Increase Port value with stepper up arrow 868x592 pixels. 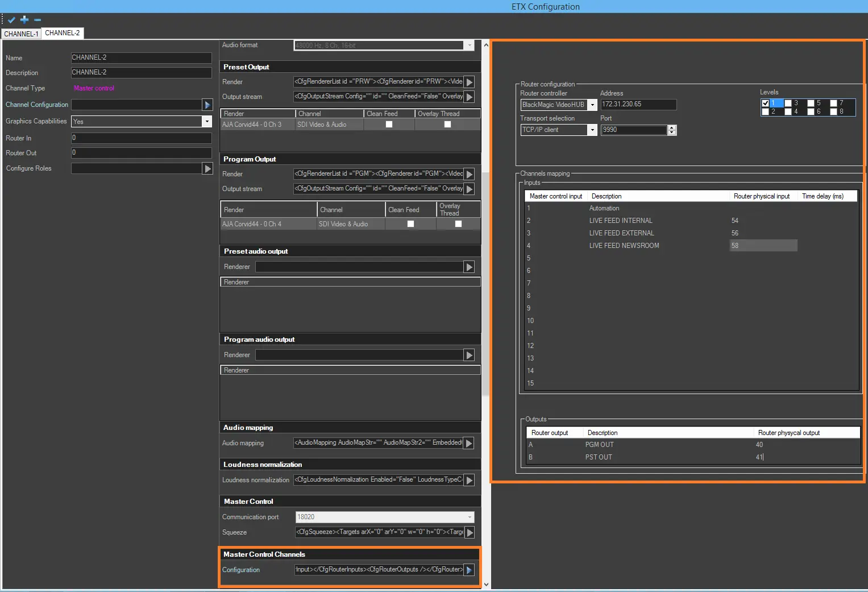coord(672,127)
